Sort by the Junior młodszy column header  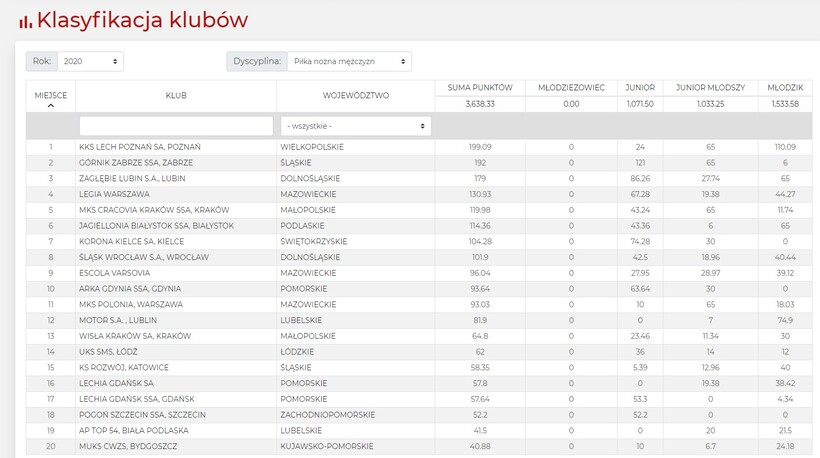pos(710,88)
